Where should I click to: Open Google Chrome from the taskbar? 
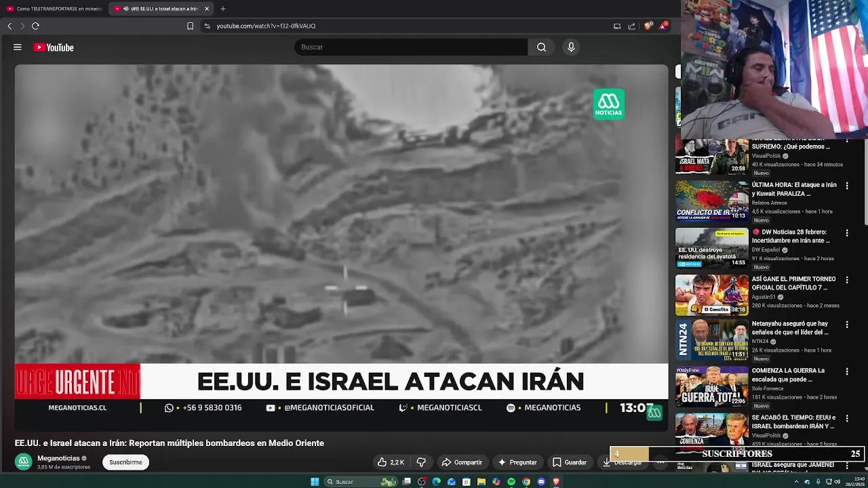coord(526,482)
